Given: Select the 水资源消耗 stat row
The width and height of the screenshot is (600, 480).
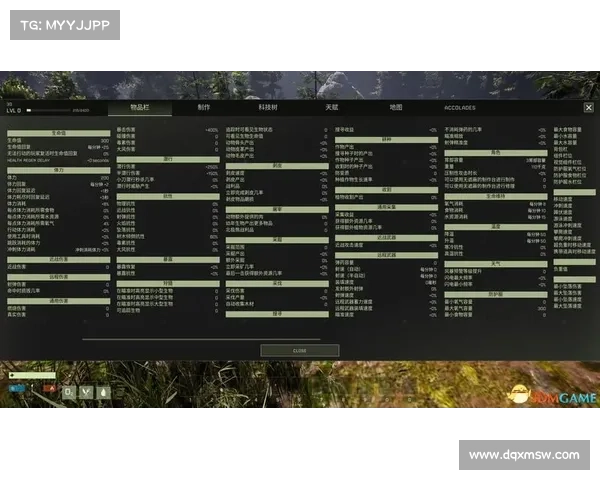Looking at the screenshot, I should (x=496, y=217).
